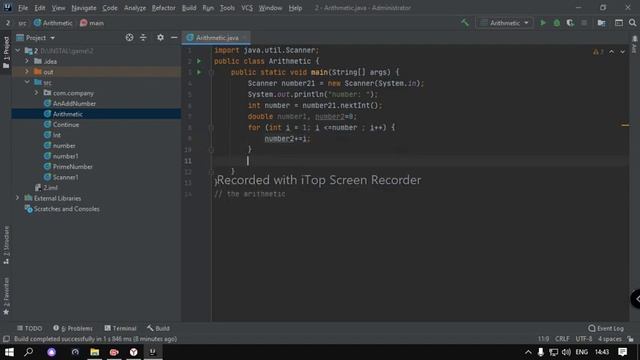Open the Navigate menu

coord(84,8)
